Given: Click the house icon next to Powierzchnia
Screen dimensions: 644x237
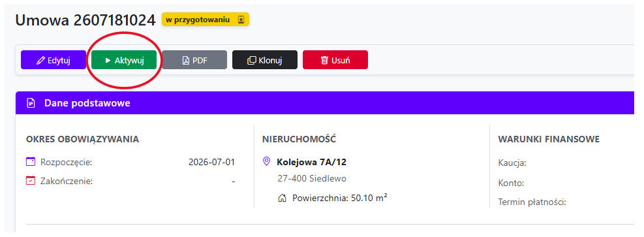Looking at the screenshot, I should point(282,198).
